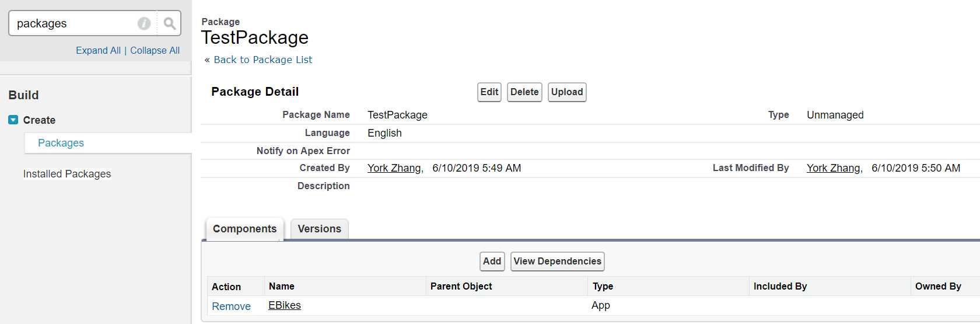Collapse the Create section arrow

[13, 120]
